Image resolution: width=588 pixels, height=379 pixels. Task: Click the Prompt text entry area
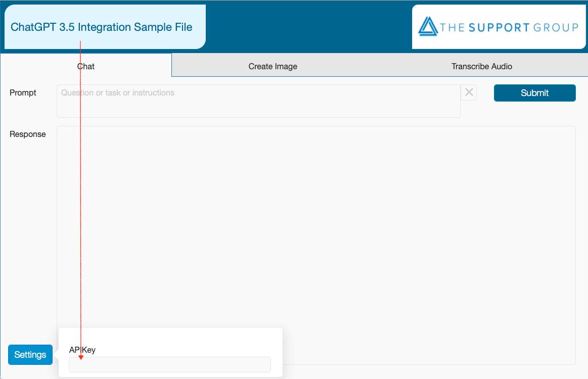[x=258, y=100]
